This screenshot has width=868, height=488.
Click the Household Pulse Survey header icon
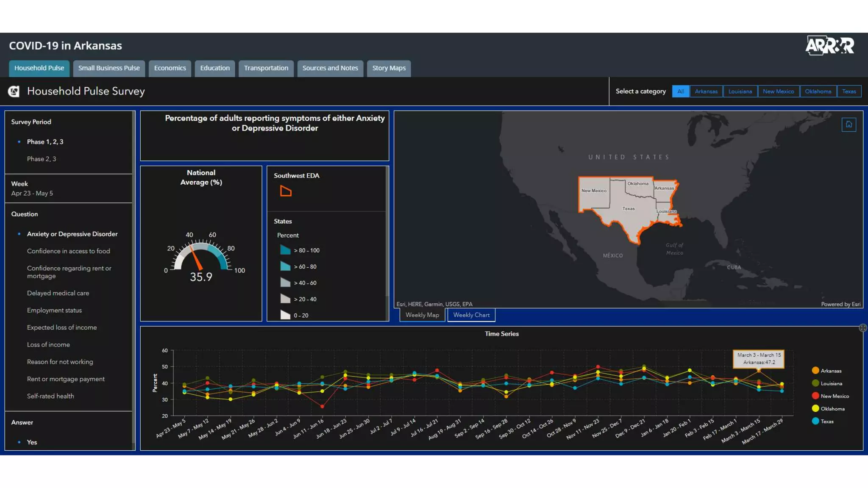[14, 91]
